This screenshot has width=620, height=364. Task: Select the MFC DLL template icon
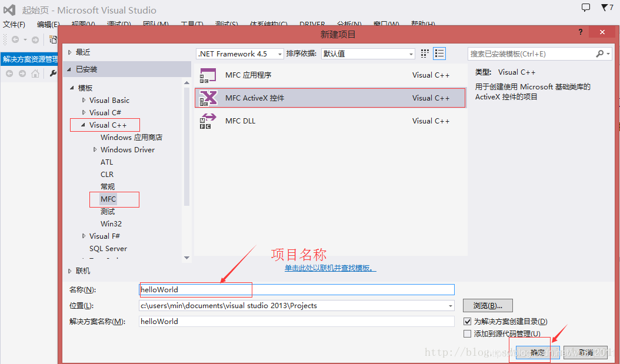click(208, 121)
